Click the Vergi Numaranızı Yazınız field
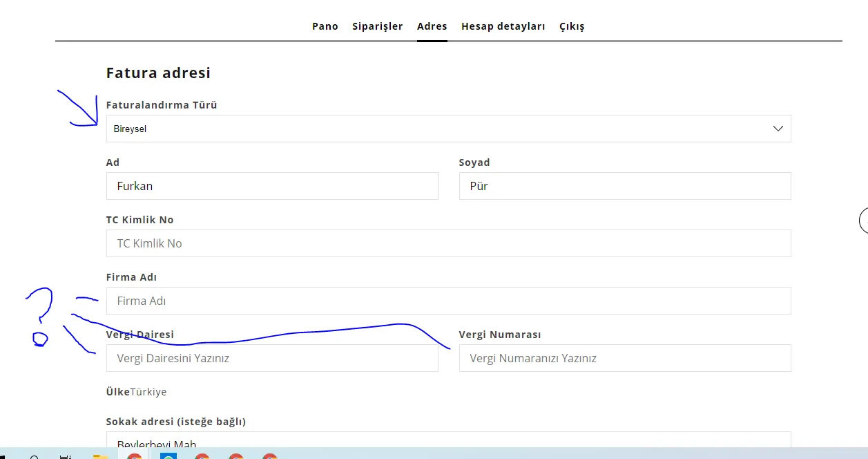The height and width of the screenshot is (459, 868). click(x=625, y=358)
